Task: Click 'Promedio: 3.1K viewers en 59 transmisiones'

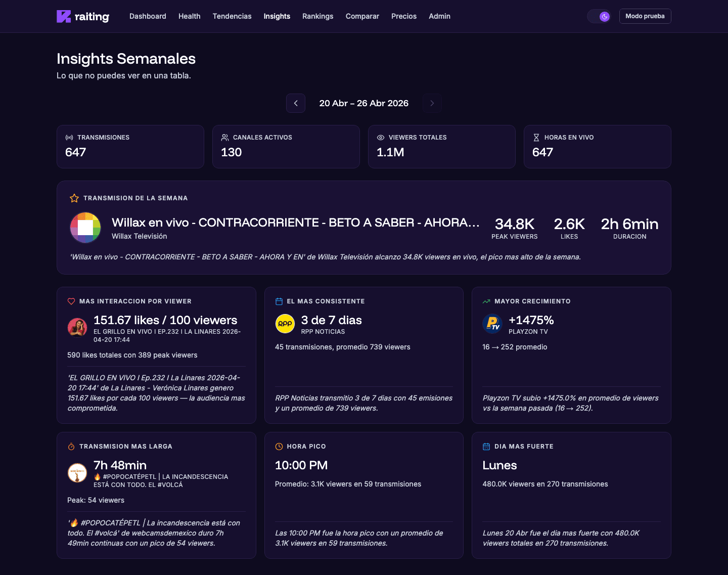Action: point(348,484)
